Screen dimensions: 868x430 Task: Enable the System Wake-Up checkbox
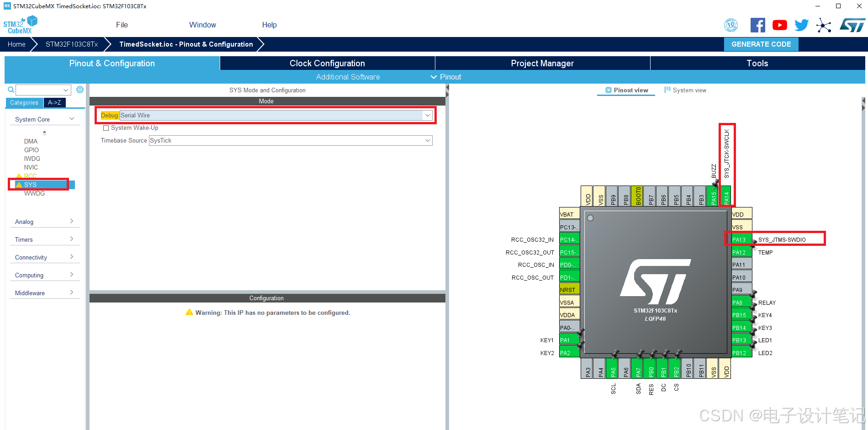point(106,128)
